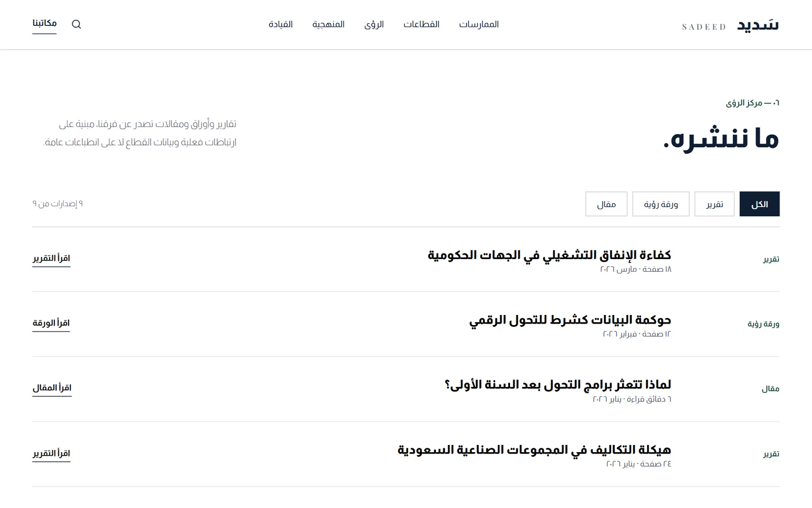Open the الرؤى navigation menu item
The width and height of the screenshot is (812, 508).
[x=374, y=24]
